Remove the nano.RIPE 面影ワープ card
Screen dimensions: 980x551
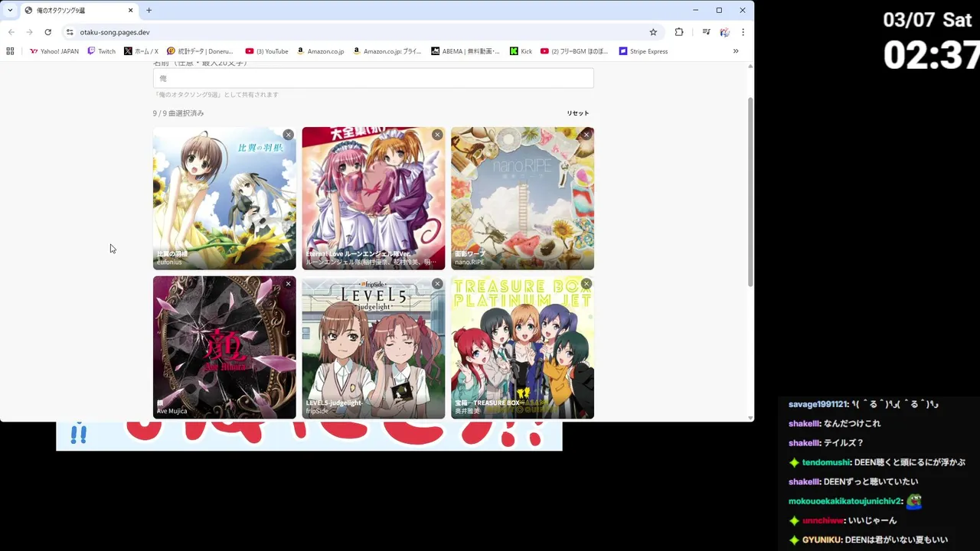(586, 135)
